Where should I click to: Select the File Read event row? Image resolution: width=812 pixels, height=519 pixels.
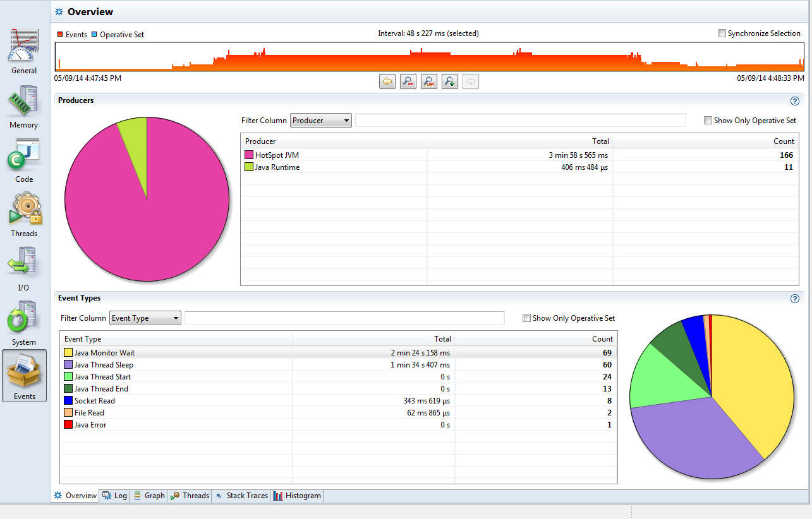[x=339, y=413]
